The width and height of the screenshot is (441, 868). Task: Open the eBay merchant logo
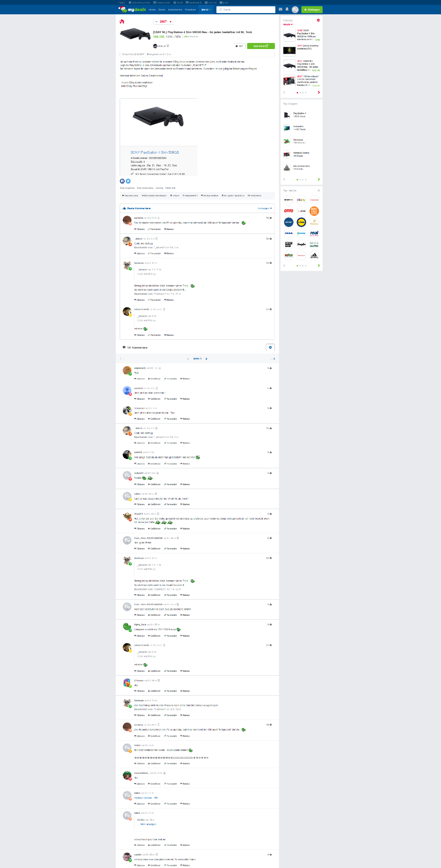301,200
